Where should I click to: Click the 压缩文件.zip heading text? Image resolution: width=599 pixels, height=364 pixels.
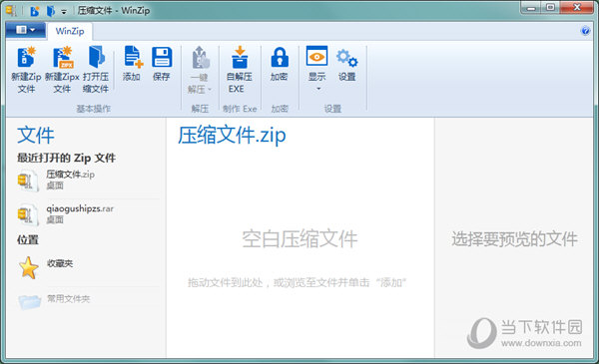click(232, 135)
